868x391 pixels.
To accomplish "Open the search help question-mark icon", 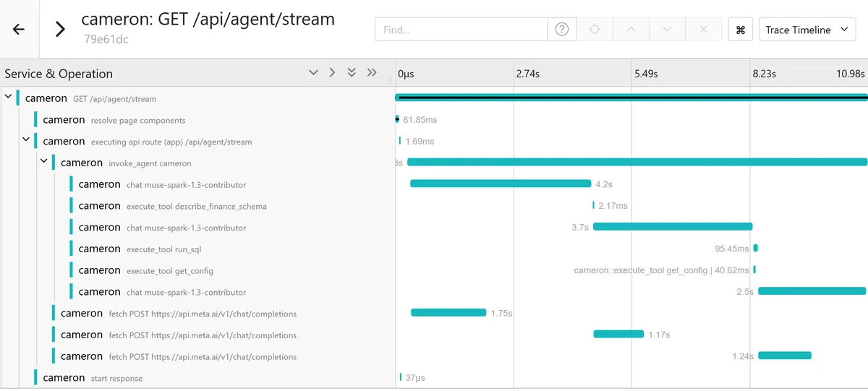I will [562, 30].
